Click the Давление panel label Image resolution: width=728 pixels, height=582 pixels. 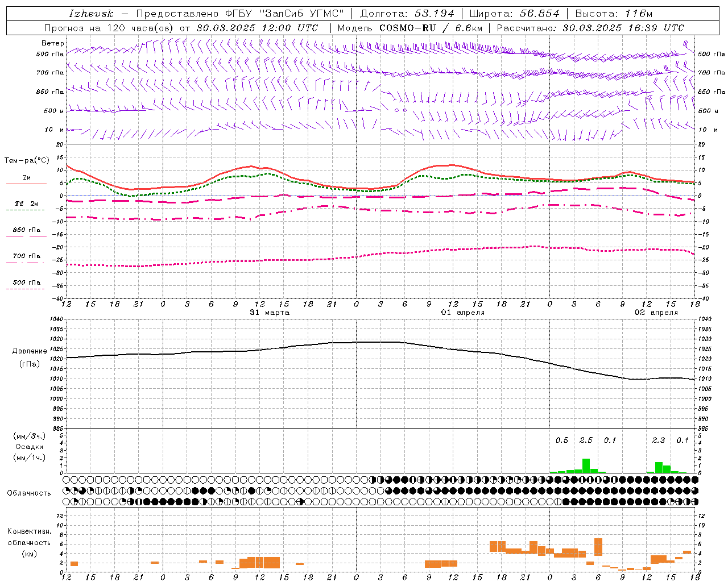pos(30,351)
